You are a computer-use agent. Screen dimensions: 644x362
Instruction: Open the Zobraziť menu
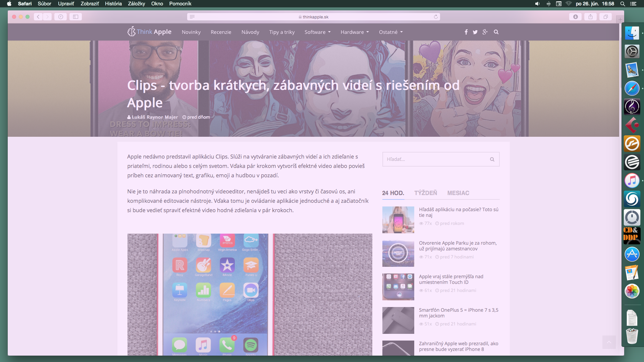point(90,4)
